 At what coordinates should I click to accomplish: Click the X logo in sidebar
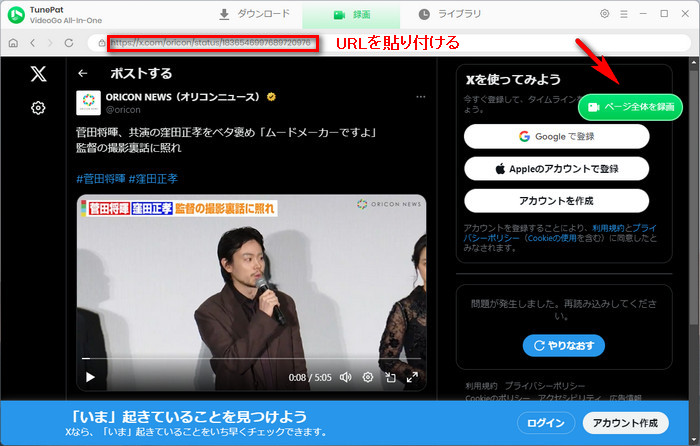[x=38, y=74]
